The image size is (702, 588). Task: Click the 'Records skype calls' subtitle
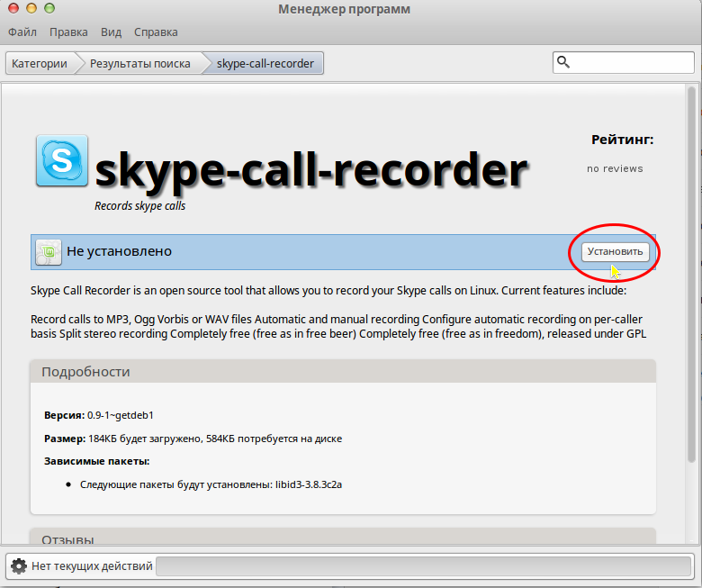click(x=140, y=206)
